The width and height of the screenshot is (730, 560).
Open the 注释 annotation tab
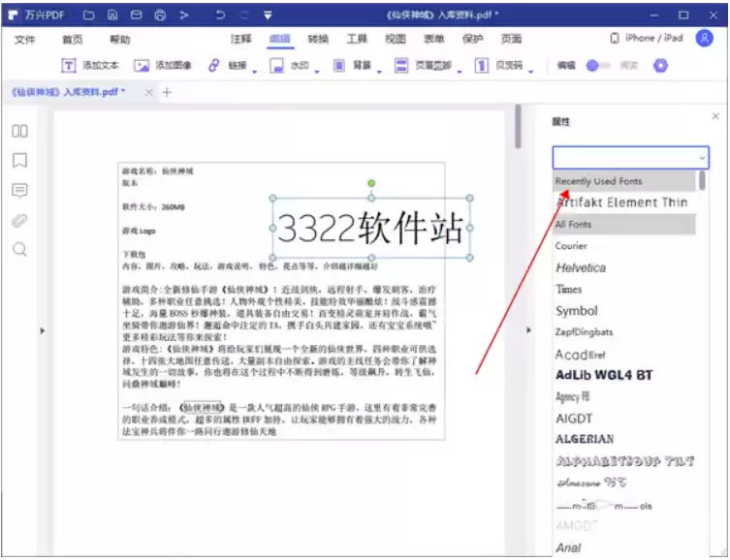coord(241,39)
